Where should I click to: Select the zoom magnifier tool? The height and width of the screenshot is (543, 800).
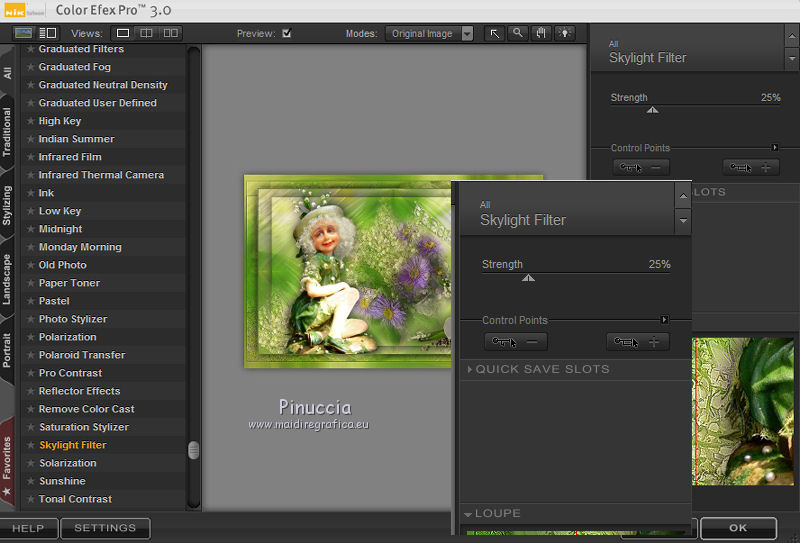click(518, 34)
